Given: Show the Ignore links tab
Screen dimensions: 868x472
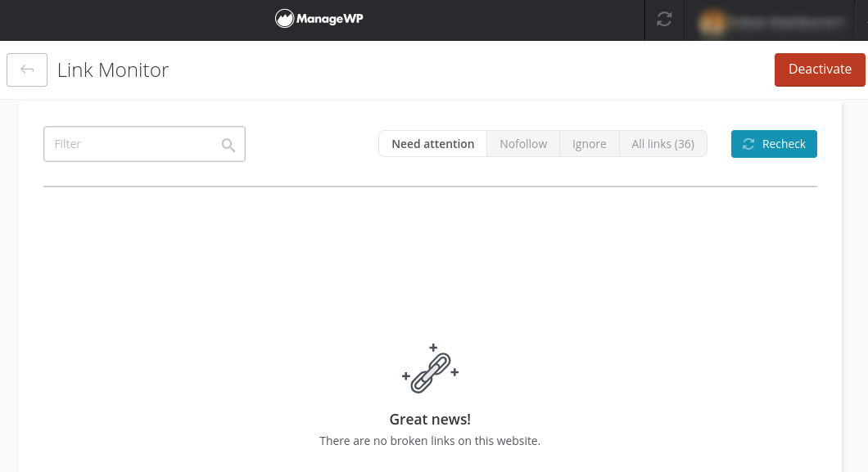Looking at the screenshot, I should click(x=589, y=144).
